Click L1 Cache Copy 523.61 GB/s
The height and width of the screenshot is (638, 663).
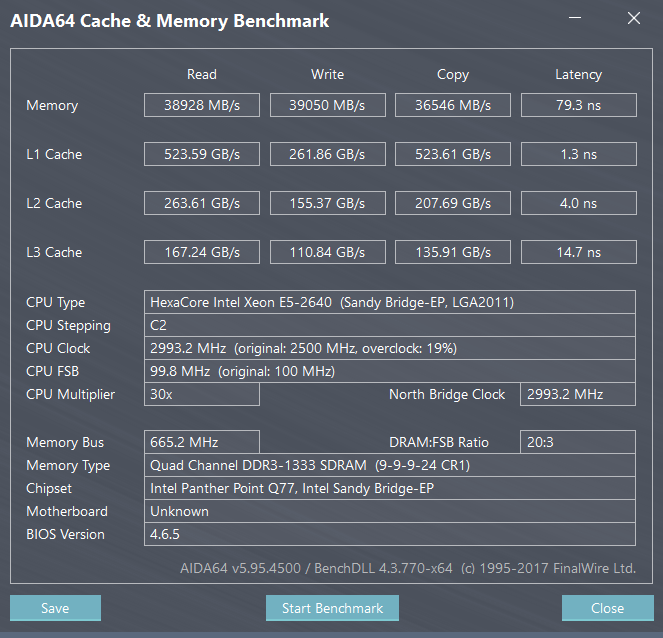[x=453, y=154]
